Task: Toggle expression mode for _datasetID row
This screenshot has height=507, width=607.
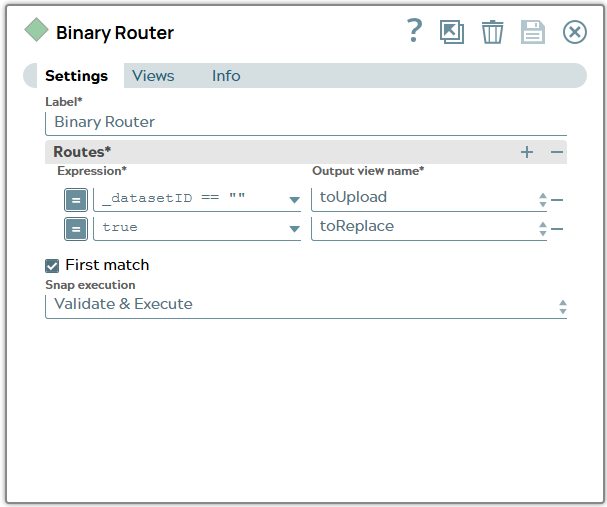Action: coord(76,200)
